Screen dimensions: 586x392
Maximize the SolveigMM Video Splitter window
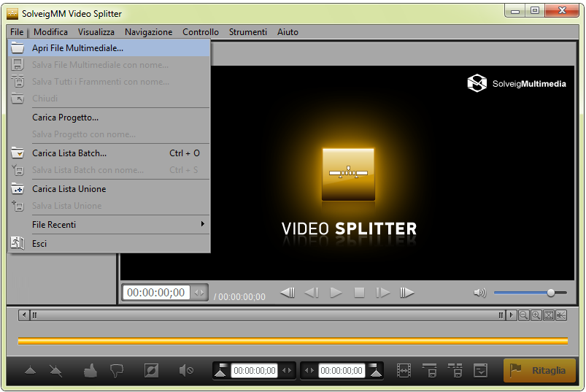[x=535, y=10]
